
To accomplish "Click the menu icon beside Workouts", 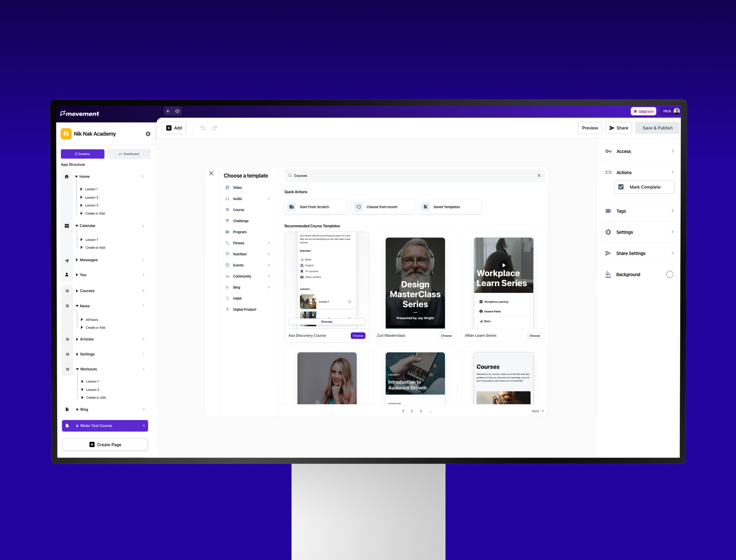I will [67, 369].
